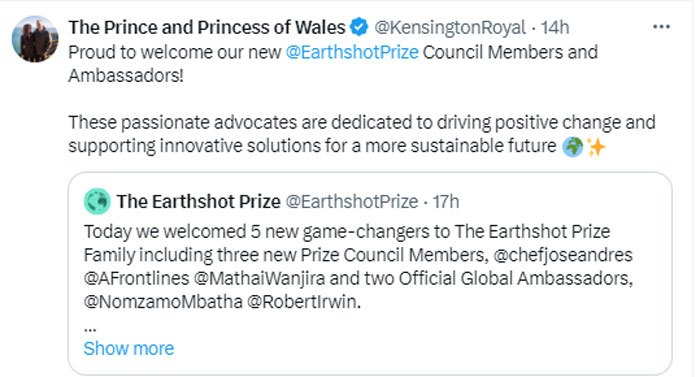Click the @KensingtonRoyal handle
The width and height of the screenshot is (700, 377).
point(450,28)
